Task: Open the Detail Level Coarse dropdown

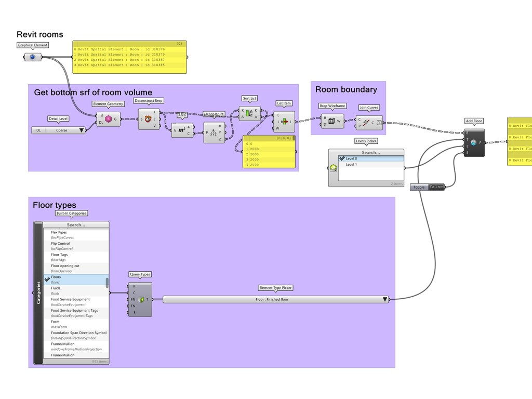Action: [x=82, y=130]
